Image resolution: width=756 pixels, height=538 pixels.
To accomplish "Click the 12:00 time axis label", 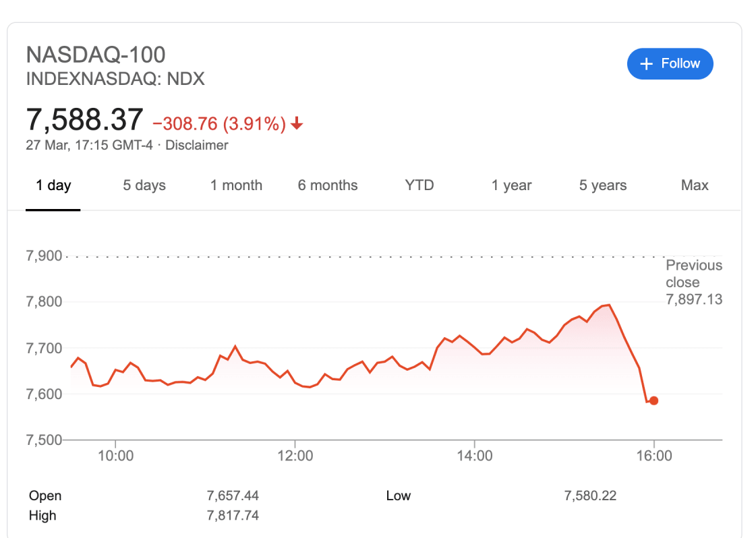I will (295, 456).
